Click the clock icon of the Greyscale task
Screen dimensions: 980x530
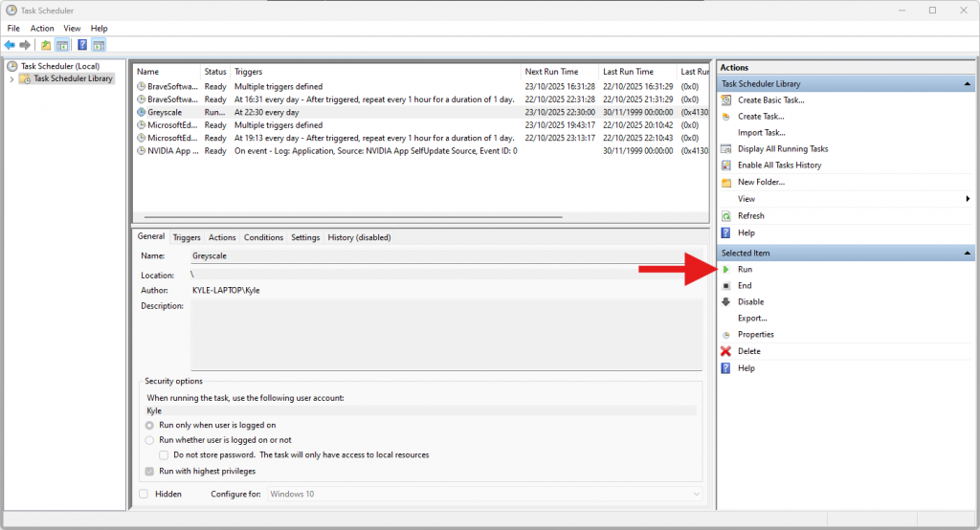[x=142, y=113]
